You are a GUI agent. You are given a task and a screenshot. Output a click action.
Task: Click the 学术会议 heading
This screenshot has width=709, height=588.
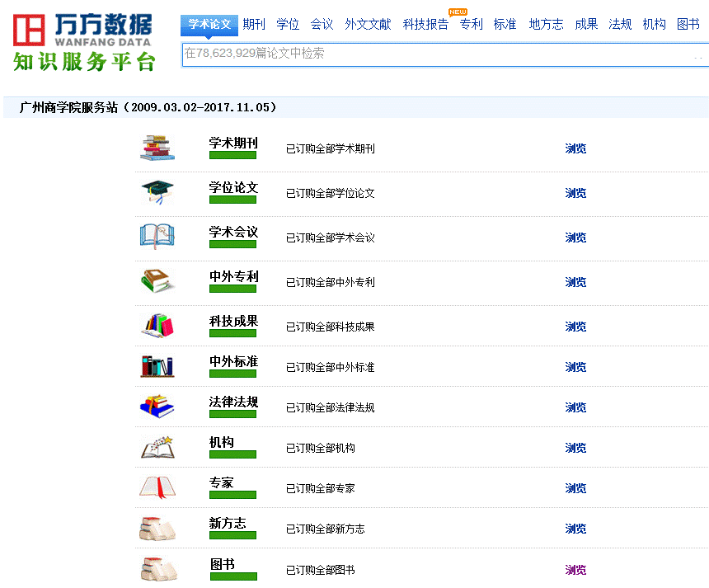233,232
